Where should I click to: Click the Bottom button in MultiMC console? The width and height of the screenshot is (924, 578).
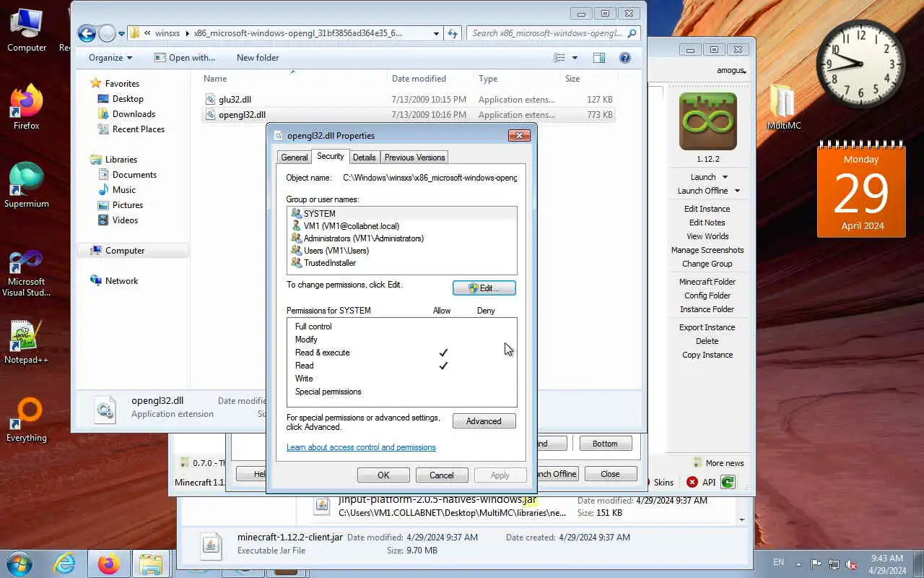click(605, 444)
